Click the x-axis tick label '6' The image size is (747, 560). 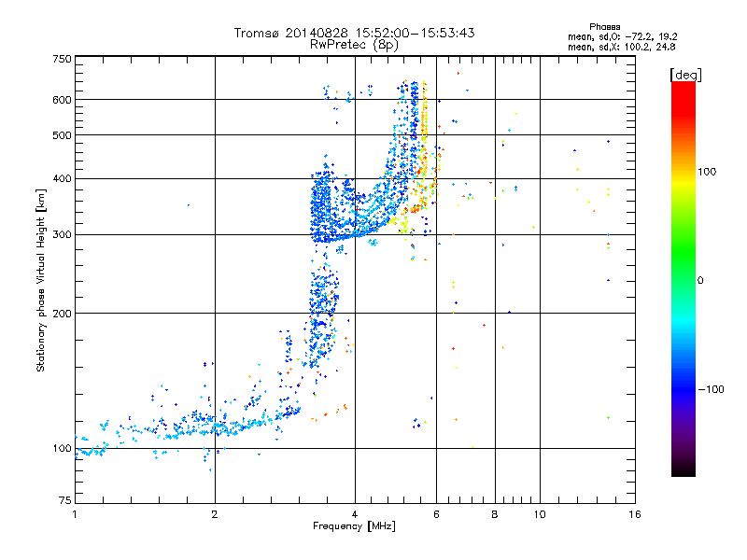[x=436, y=514]
